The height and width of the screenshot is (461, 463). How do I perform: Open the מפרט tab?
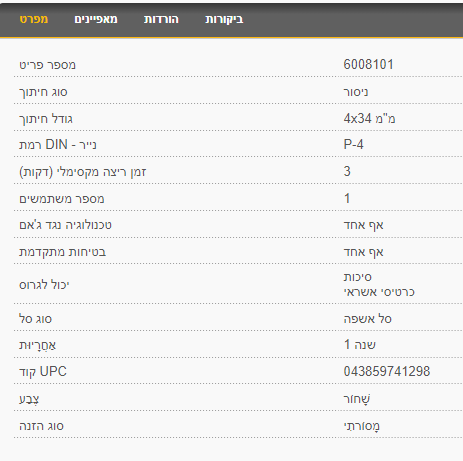(x=34, y=19)
